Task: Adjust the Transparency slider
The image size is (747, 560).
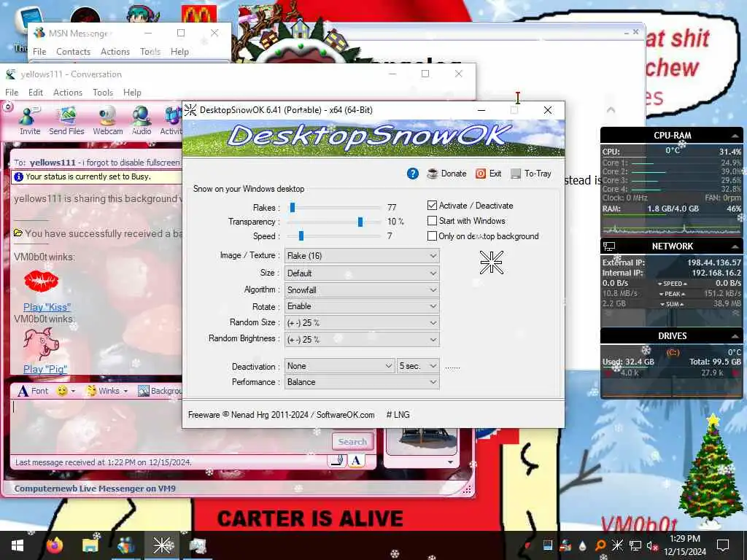Action: click(360, 222)
